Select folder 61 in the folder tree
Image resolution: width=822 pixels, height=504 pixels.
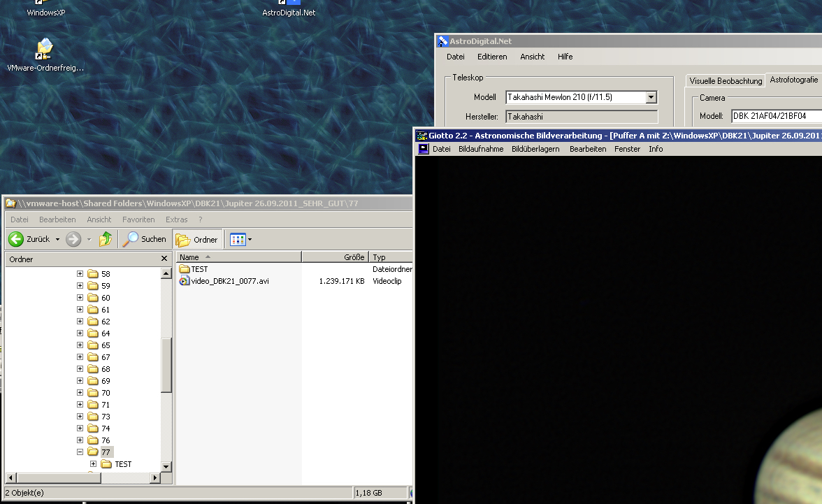(x=99, y=310)
